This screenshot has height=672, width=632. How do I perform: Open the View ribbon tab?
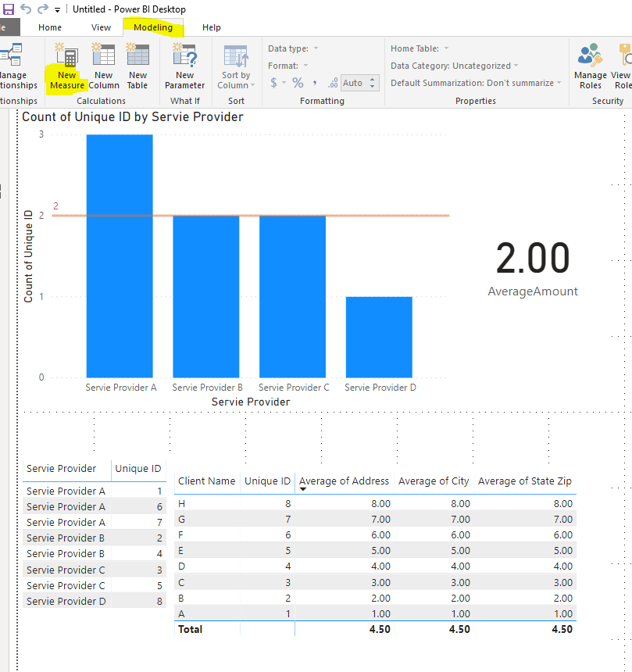coord(101,27)
